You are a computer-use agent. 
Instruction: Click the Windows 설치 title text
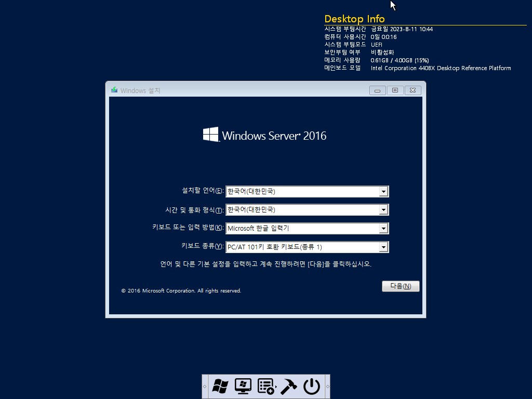tap(140, 90)
